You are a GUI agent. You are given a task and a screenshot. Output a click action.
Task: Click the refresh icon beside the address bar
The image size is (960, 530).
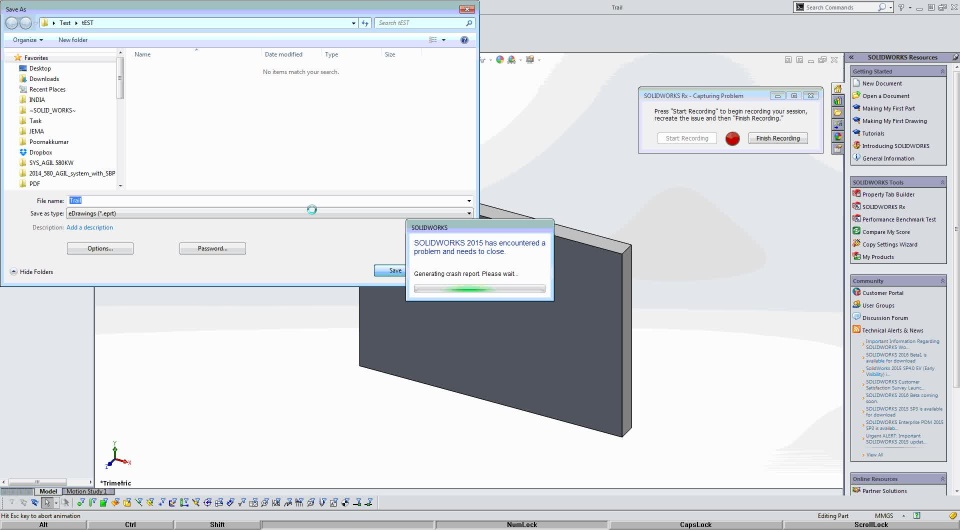pyautogui.click(x=365, y=23)
